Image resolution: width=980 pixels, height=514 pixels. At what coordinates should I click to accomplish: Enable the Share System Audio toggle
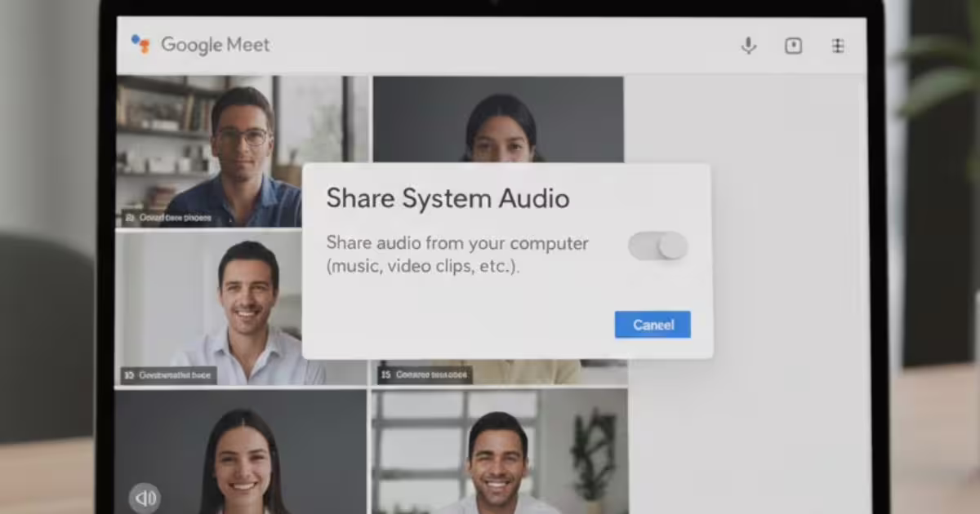click(x=657, y=246)
